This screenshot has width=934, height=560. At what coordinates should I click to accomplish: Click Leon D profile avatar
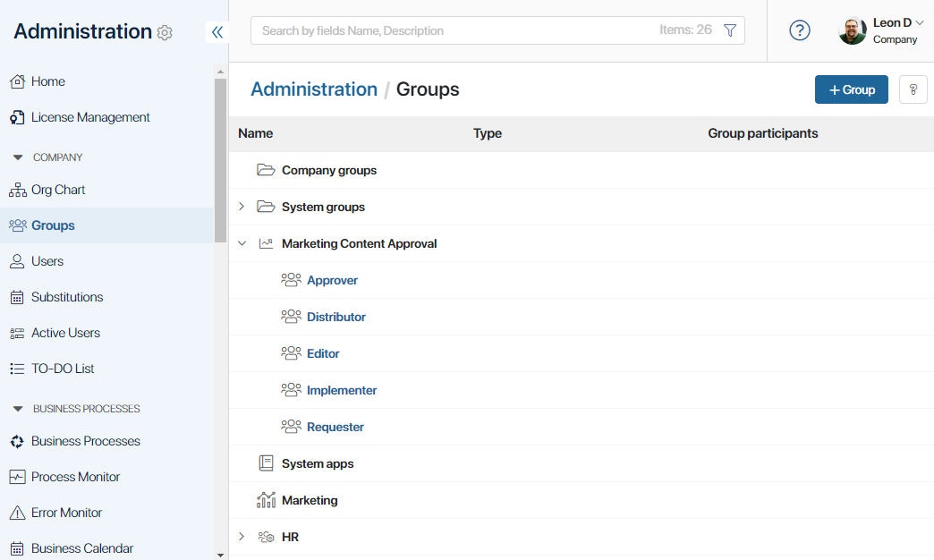coord(853,31)
